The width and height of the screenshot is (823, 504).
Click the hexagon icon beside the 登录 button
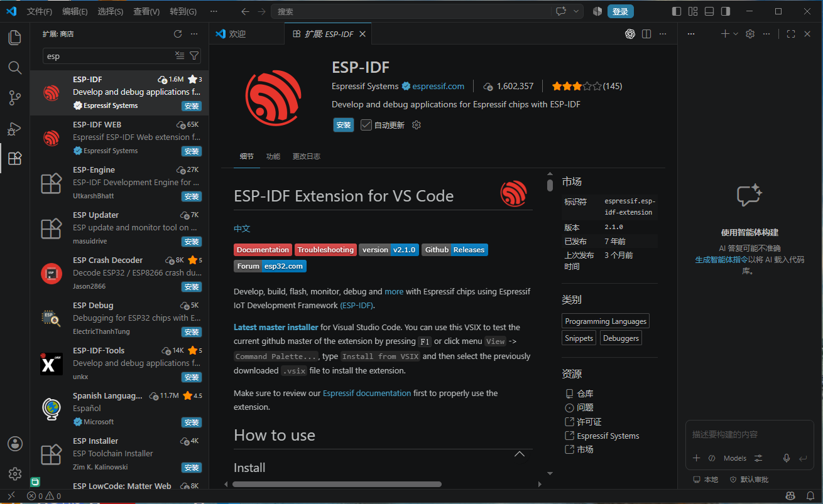(x=597, y=11)
